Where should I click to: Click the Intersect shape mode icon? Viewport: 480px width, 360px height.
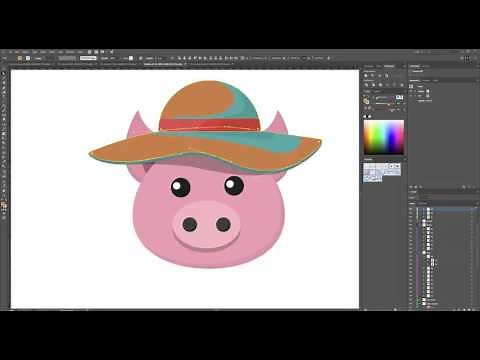(380, 75)
